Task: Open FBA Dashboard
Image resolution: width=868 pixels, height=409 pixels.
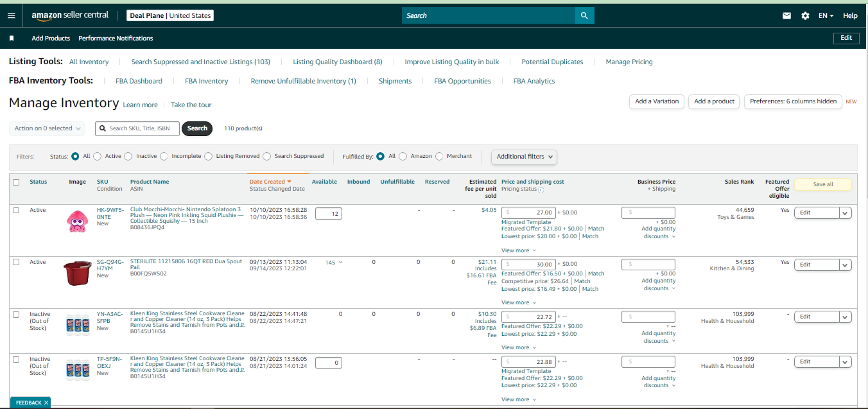Action: [x=139, y=81]
